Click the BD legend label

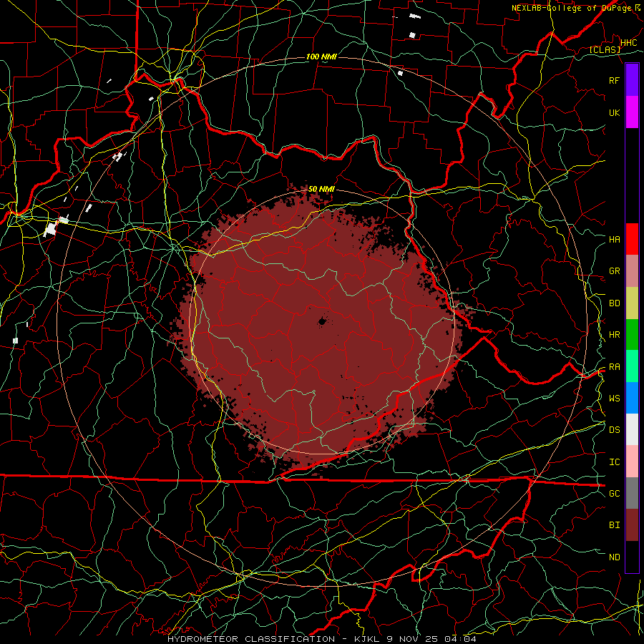click(x=614, y=303)
